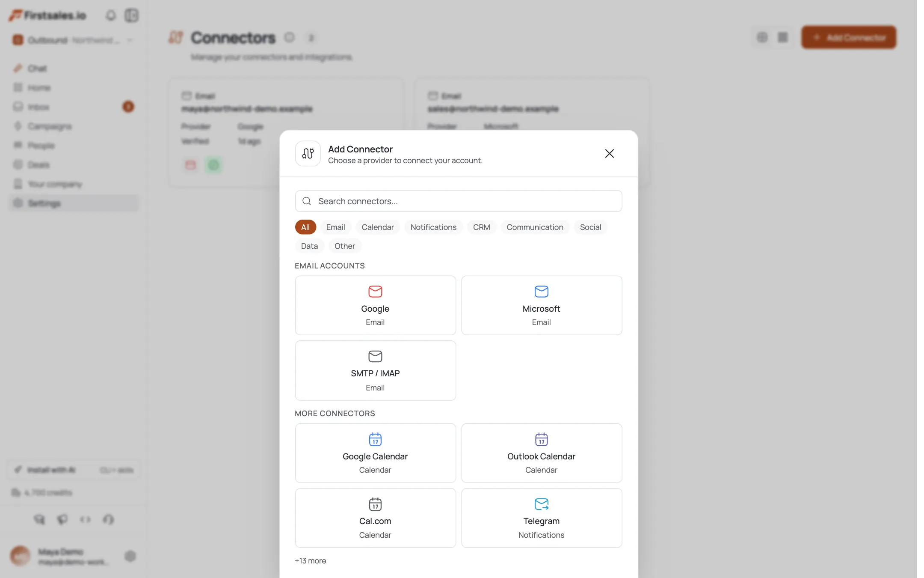Click the code brackets icon in sidebar
This screenshot has width=924, height=578.
[85, 519]
